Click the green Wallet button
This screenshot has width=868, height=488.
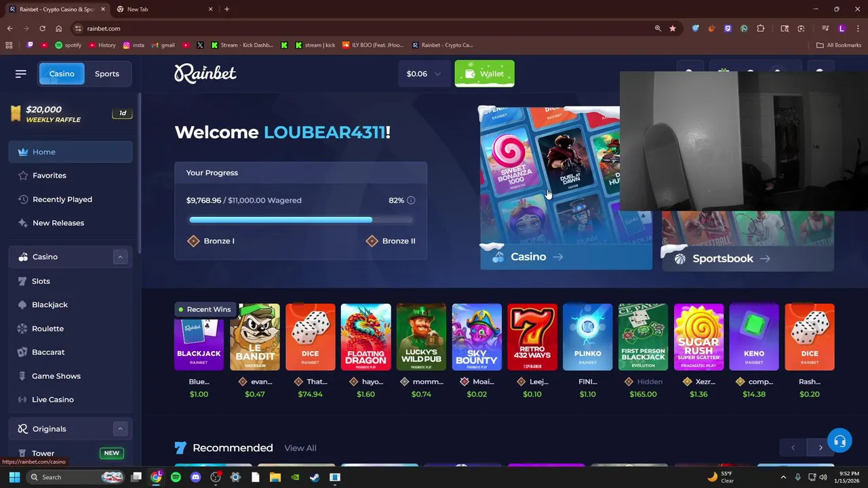(x=484, y=74)
